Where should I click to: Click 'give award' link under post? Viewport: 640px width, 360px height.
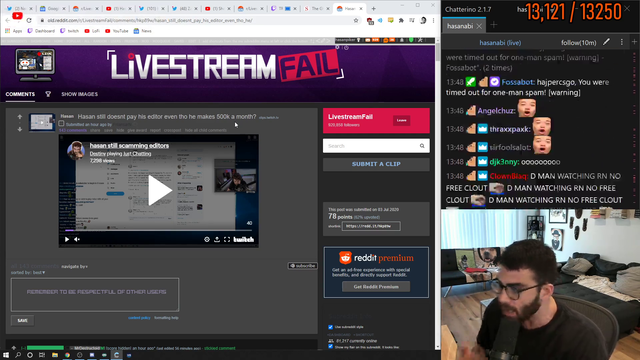pos(137,130)
